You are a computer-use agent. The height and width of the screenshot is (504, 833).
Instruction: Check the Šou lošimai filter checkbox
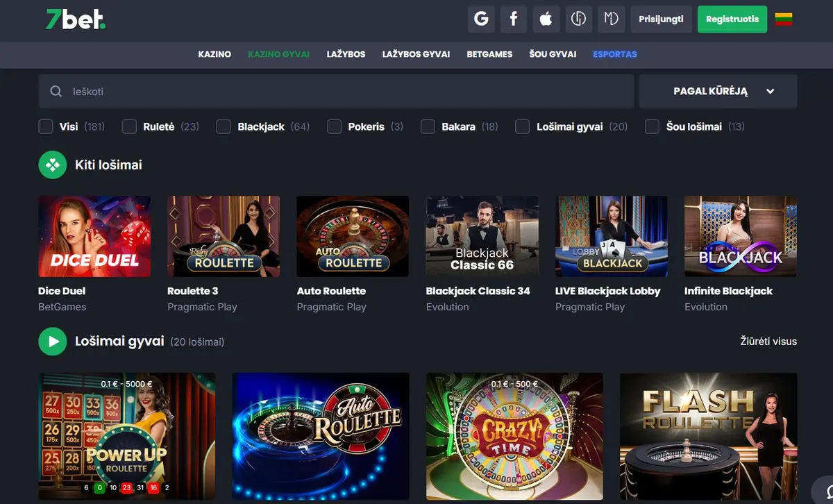click(x=652, y=126)
